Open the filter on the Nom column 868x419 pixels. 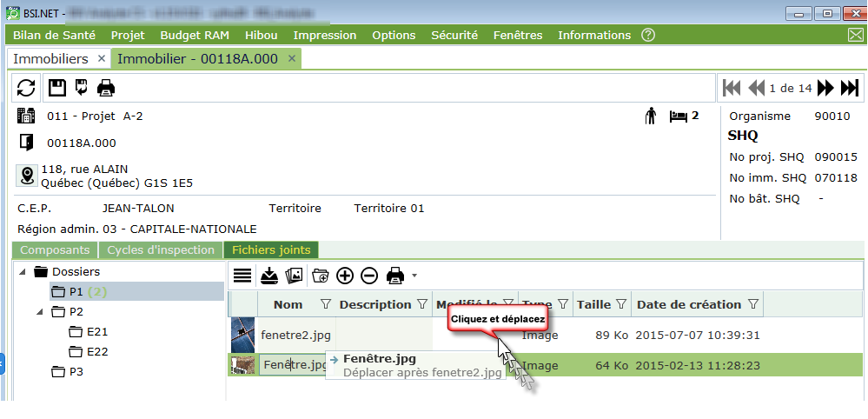[x=326, y=304]
